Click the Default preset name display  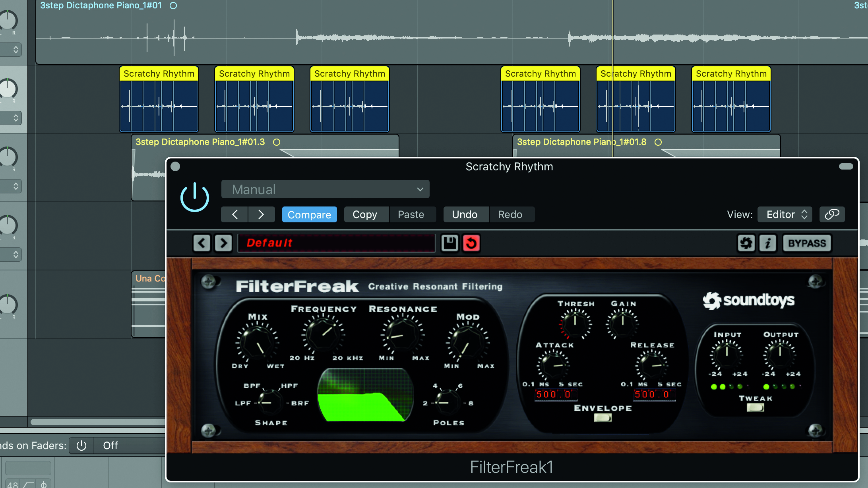point(336,243)
